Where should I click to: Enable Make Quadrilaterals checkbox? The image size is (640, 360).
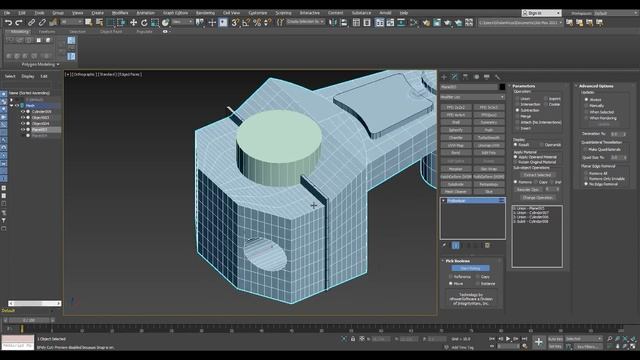(x=585, y=149)
